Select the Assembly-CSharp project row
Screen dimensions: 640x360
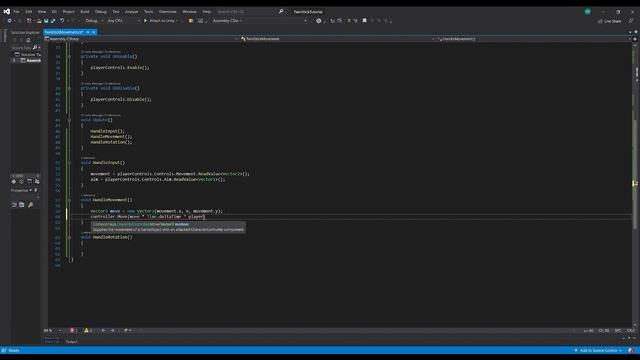tap(27, 60)
